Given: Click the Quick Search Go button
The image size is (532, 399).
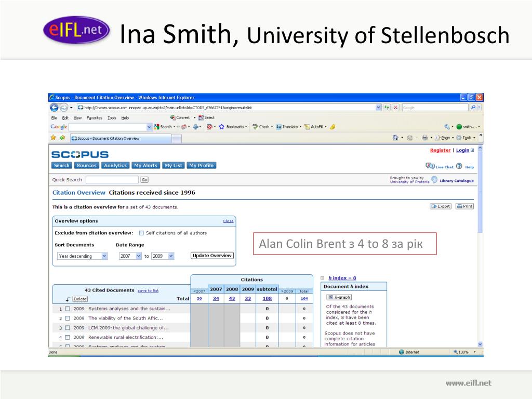Looking at the screenshot, I should (144, 180).
